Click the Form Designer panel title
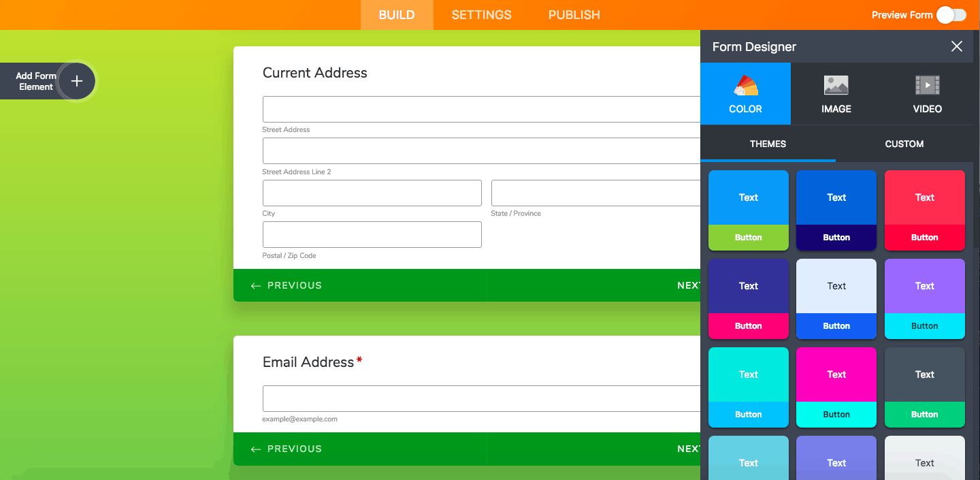Image resolution: width=980 pixels, height=480 pixels. pyautogui.click(x=754, y=47)
